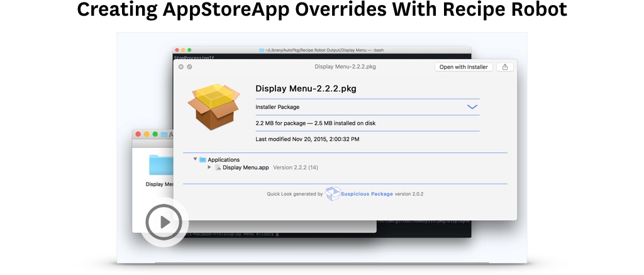The image size is (644, 275).
Task: Expand the Installer Package chevron
Action: click(472, 107)
